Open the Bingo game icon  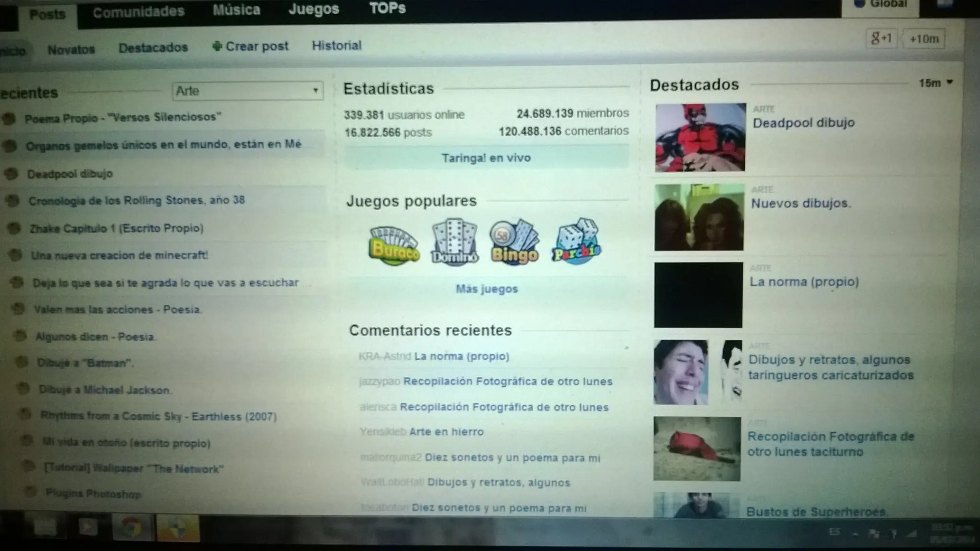(x=515, y=242)
